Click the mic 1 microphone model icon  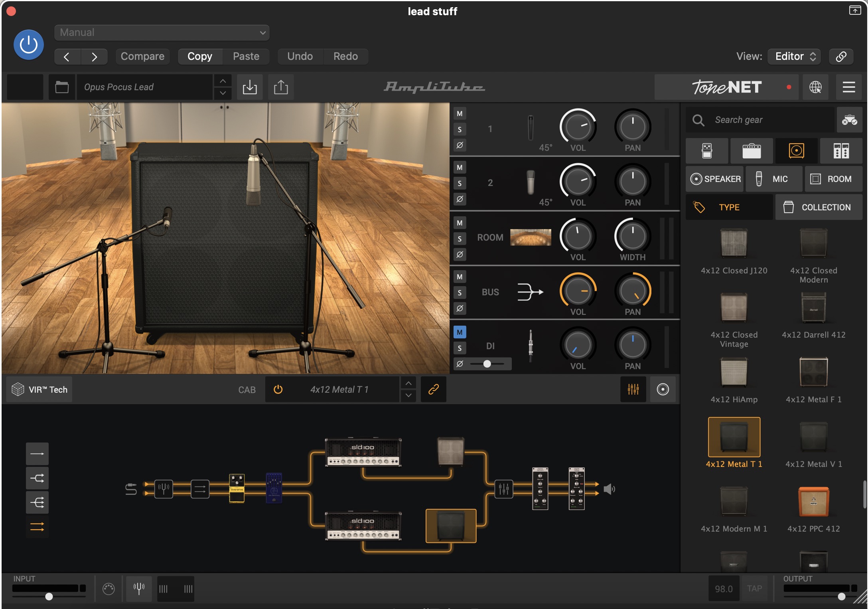tap(531, 128)
